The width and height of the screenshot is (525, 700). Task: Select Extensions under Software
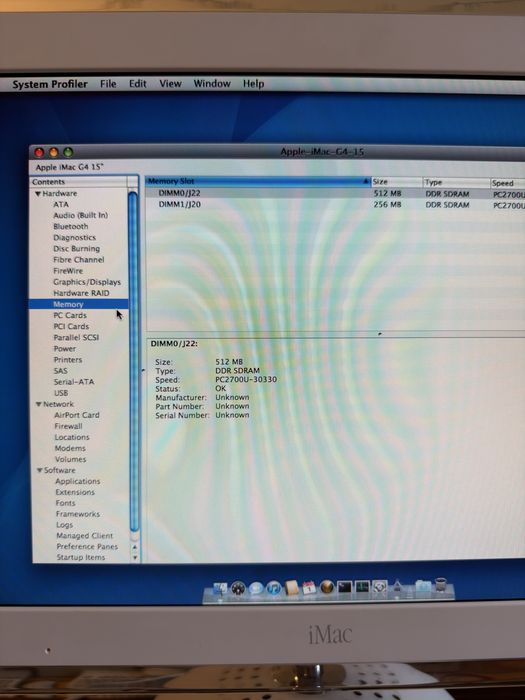click(x=75, y=492)
